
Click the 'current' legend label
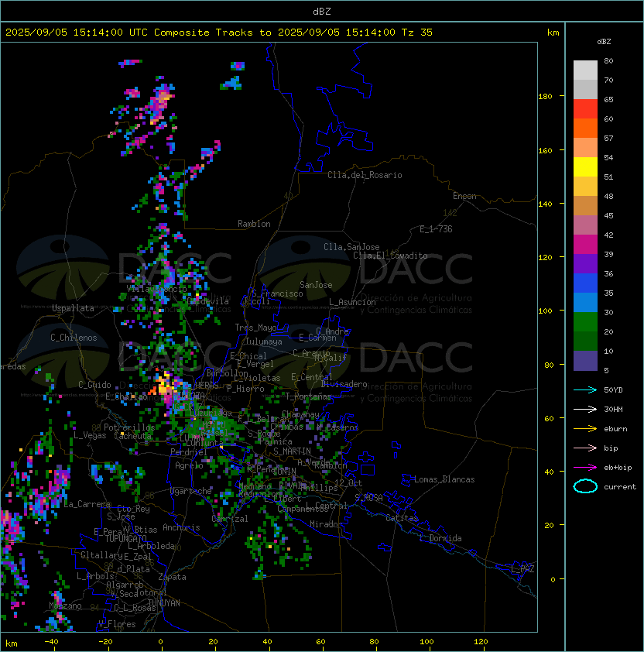point(620,487)
